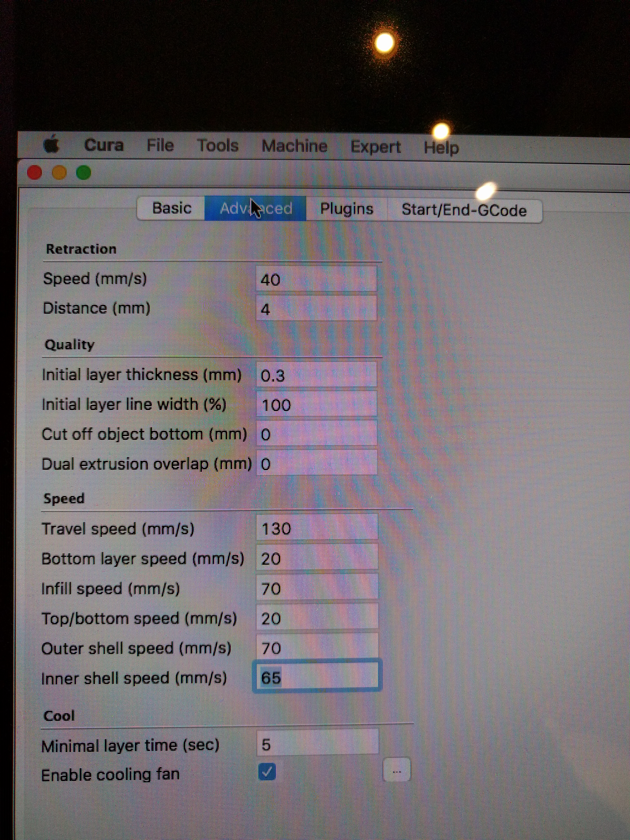630x840 pixels.
Task: Click the Travel speed input field
Action: [317, 529]
